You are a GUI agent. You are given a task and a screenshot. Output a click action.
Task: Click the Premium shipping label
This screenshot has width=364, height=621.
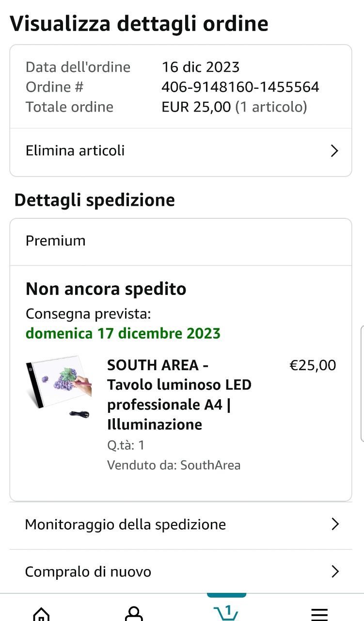[x=55, y=241]
